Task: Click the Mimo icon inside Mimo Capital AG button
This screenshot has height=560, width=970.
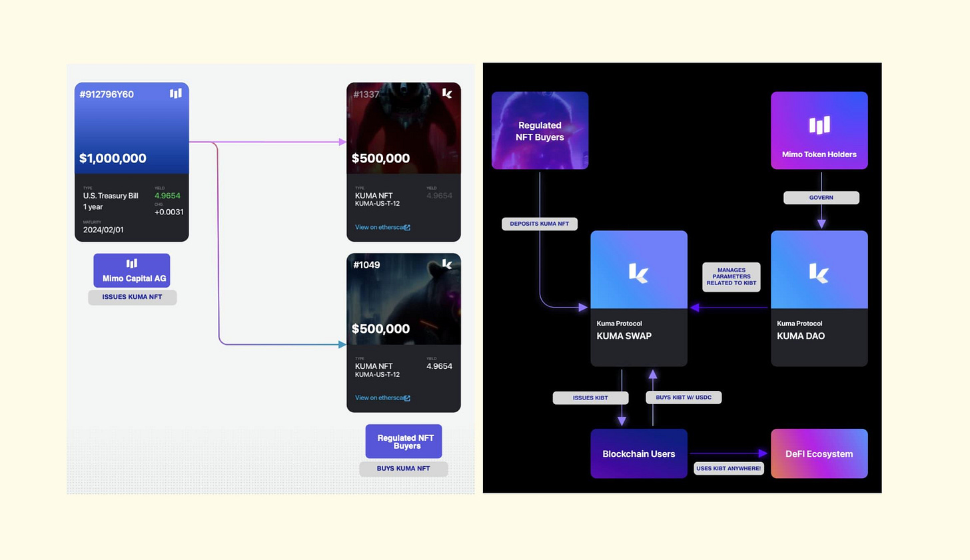Action: [132, 263]
